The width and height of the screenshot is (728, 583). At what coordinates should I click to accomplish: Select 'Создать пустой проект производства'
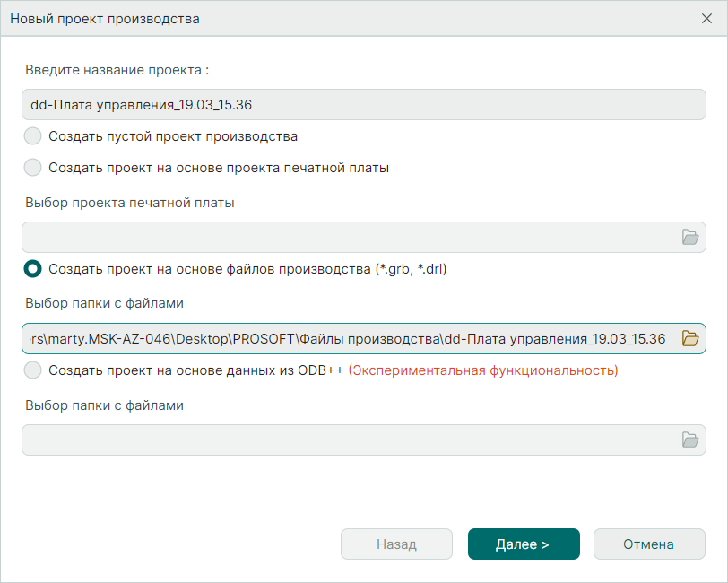point(32,136)
